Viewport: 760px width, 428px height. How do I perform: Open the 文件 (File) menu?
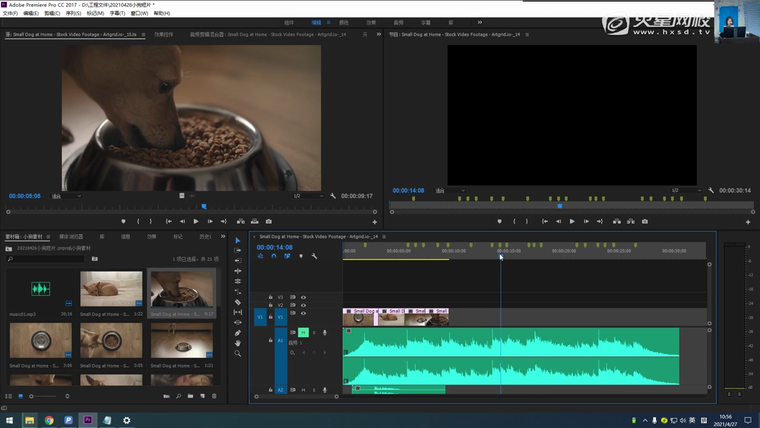(10, 13)
